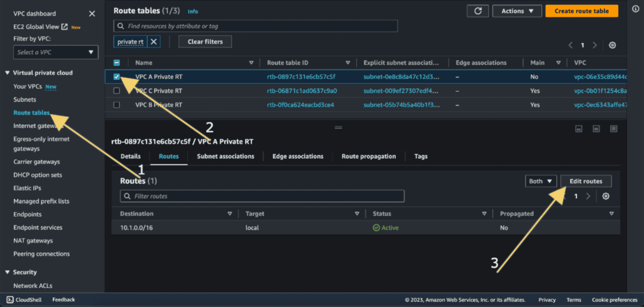Open the Both routes filter dropdown
Screen dimensions: 644x307
[x=540, y=181]
